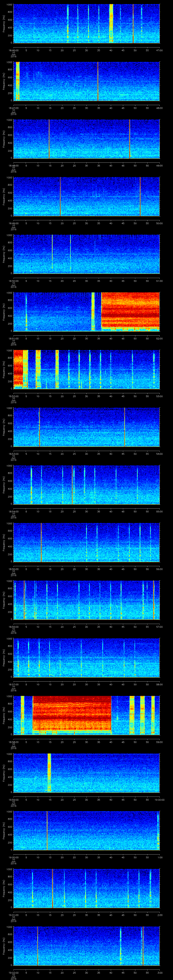Click the 18:49:00 start time label
173x980 pixels.
[13, 223]
